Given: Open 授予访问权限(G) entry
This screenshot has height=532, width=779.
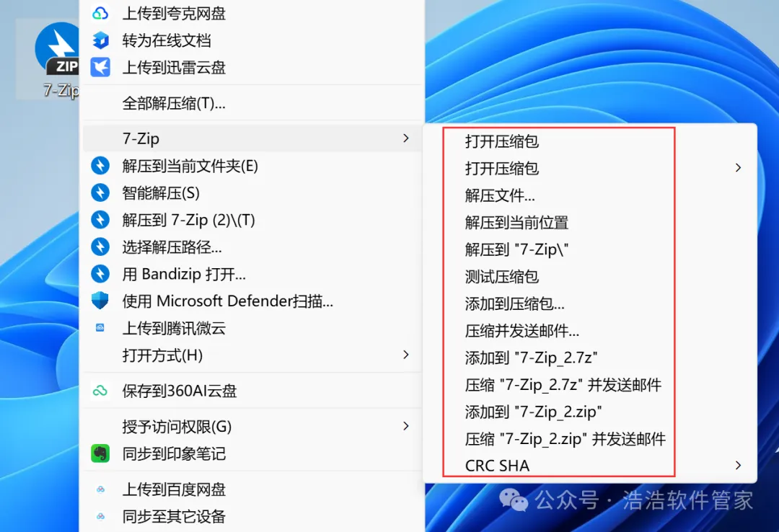Looking at the screenshot, I should (x=252, y=426).
